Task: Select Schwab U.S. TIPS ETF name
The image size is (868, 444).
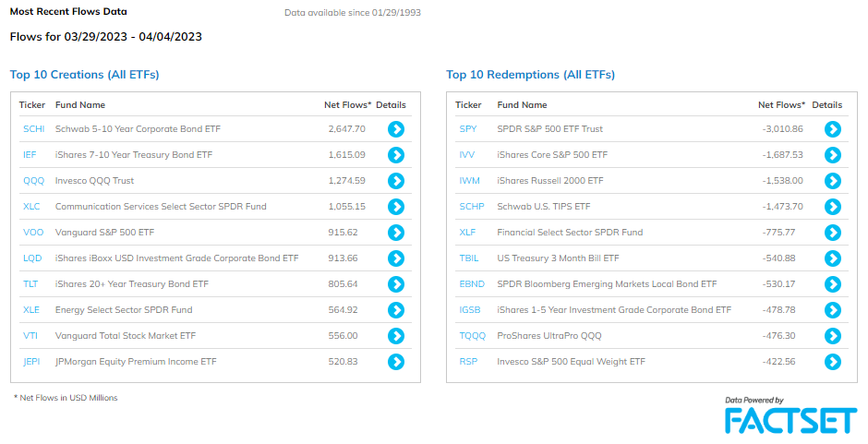Action: (544, 207)
